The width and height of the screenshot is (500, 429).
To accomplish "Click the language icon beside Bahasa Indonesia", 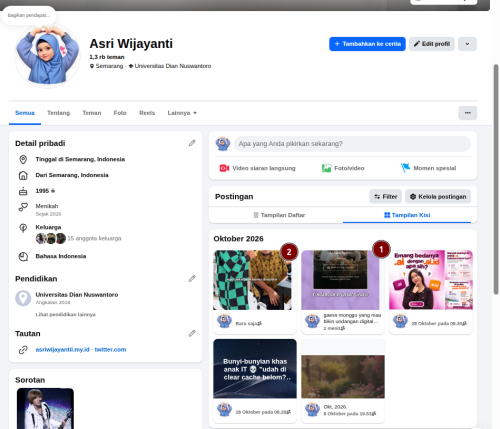I will (23, 257).
